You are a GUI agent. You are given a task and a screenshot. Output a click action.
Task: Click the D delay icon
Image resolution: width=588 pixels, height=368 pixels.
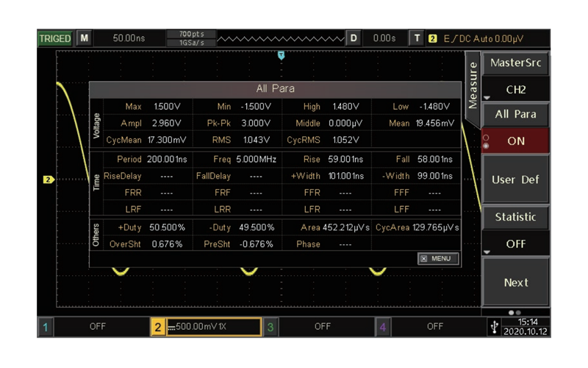click(354, 38)
